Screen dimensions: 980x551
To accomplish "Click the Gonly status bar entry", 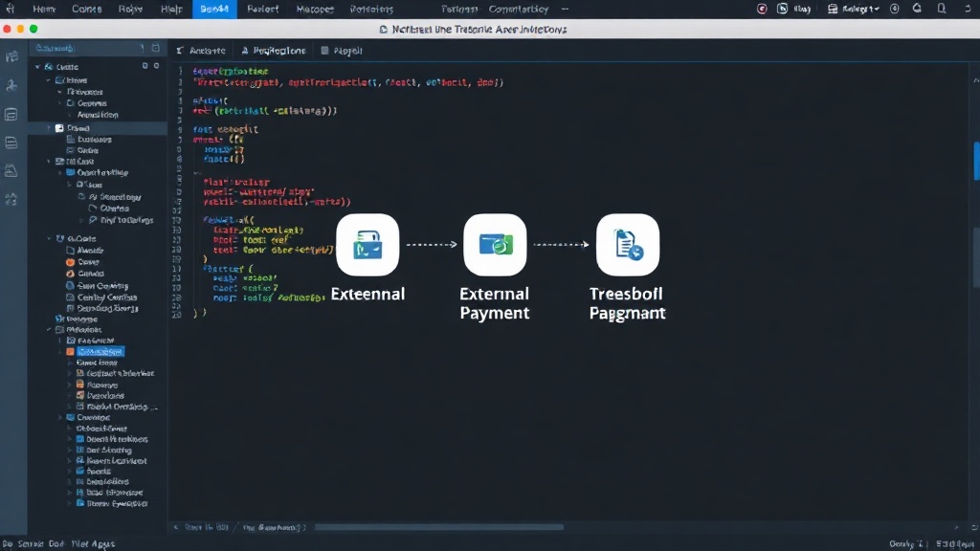I will coord(905,544).
